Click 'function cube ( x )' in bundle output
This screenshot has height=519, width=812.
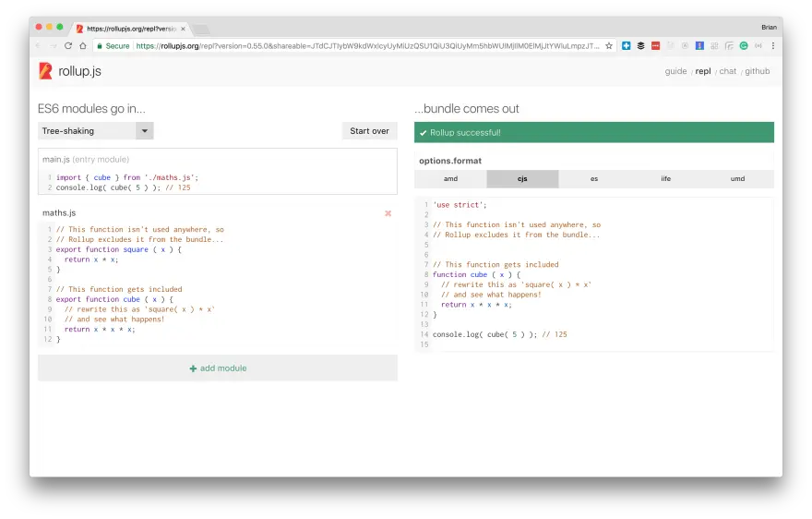(476, 275)
